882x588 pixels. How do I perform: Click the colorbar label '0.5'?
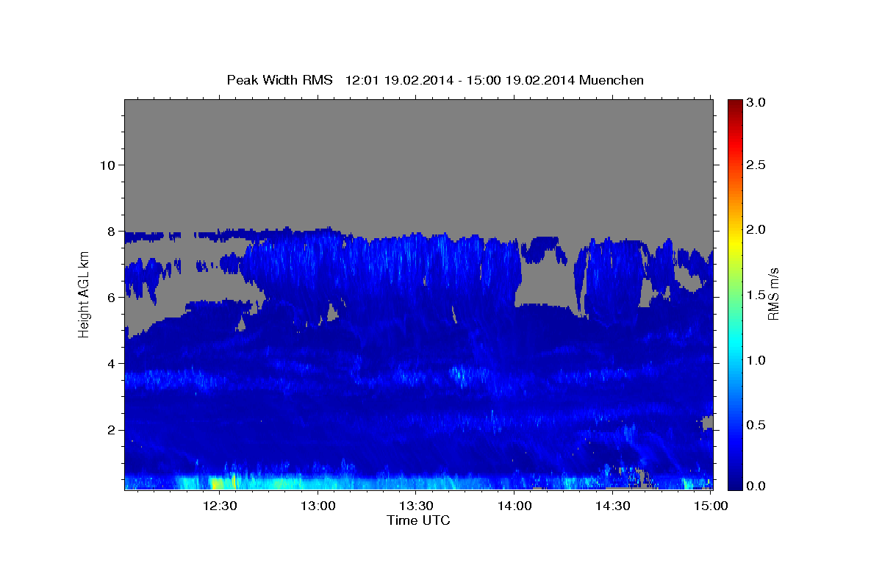point(756,425)
